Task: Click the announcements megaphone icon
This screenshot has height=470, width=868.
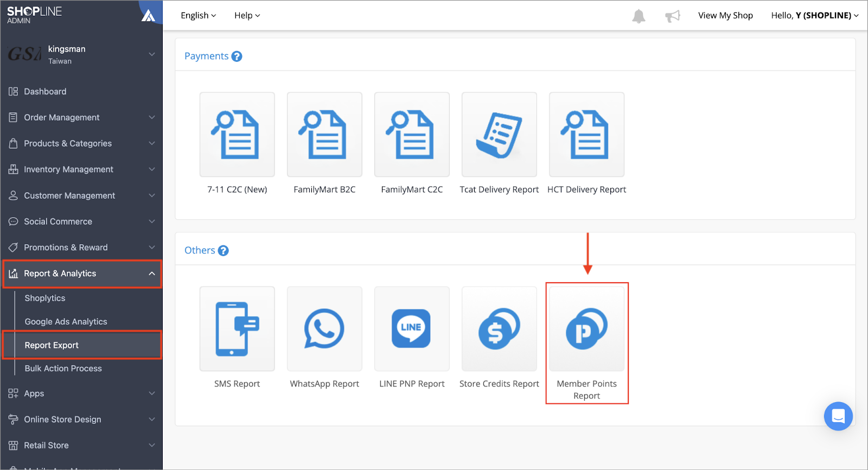Action: pos(673,16)
